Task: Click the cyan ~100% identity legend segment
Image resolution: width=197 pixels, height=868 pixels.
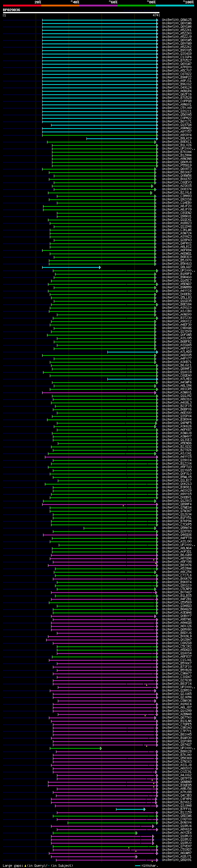Action: click(175, 6)
